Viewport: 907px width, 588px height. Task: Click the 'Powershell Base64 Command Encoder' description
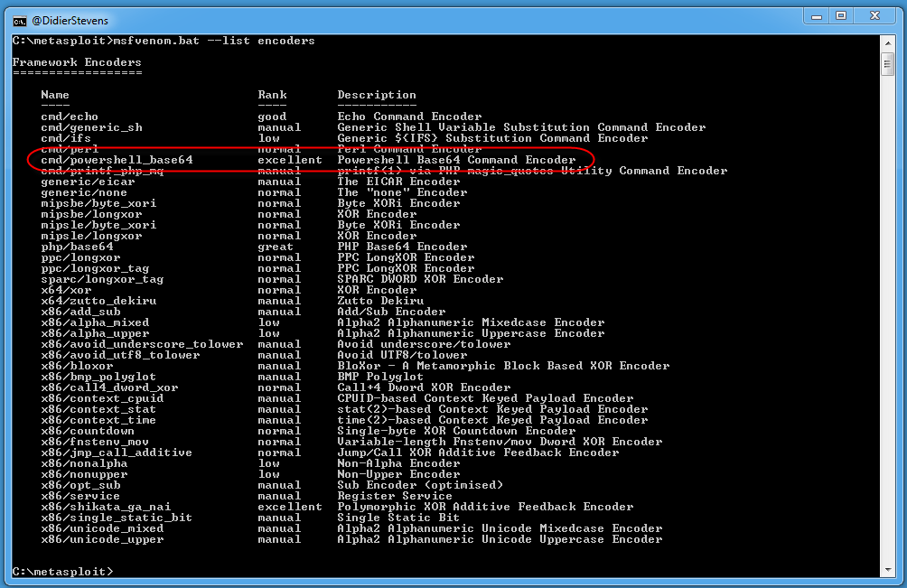[456, 160]
